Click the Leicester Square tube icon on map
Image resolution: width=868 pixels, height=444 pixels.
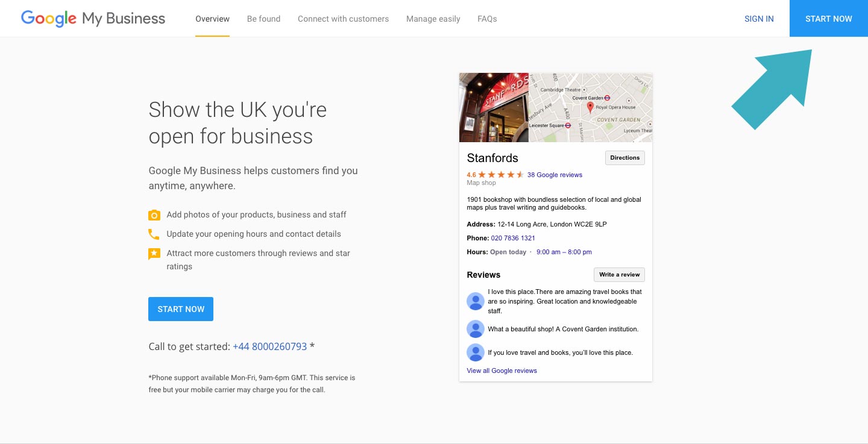[x=568, y=125]
